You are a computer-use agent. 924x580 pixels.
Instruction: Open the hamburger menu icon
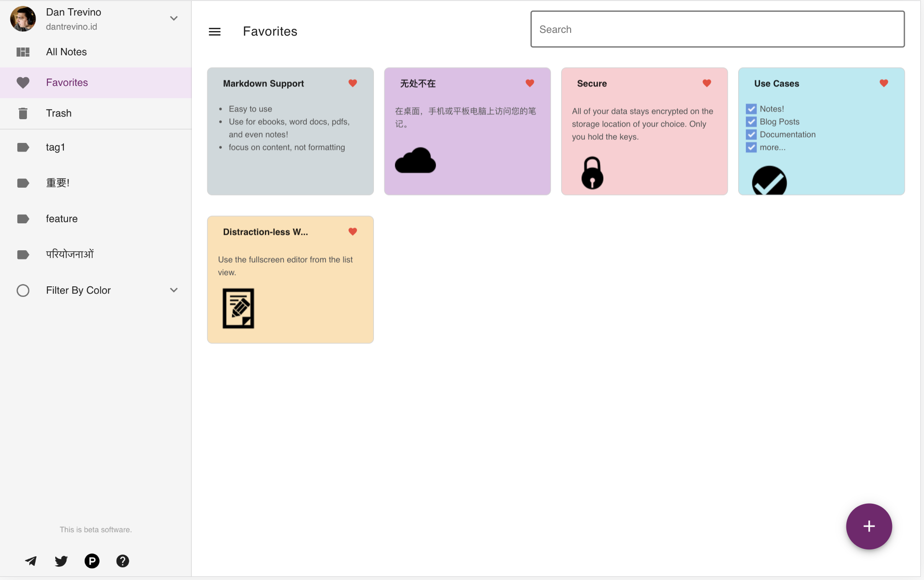click(215, 32)
